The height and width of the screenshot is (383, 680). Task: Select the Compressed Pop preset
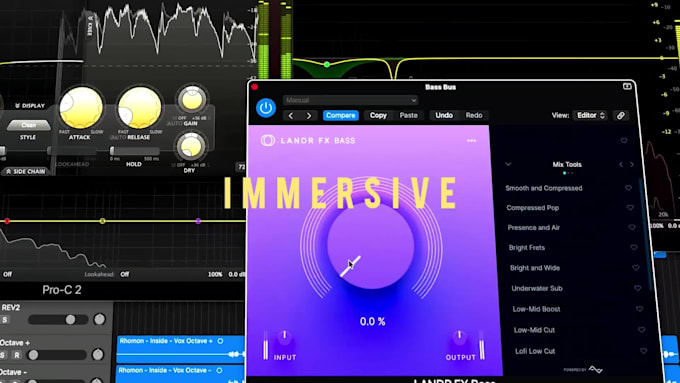click(533, 208)
